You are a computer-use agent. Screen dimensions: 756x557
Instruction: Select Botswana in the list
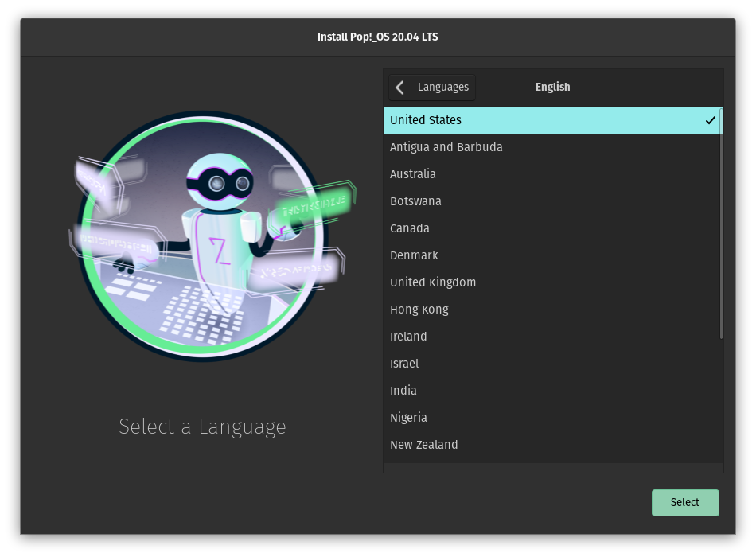click(552, 201)
